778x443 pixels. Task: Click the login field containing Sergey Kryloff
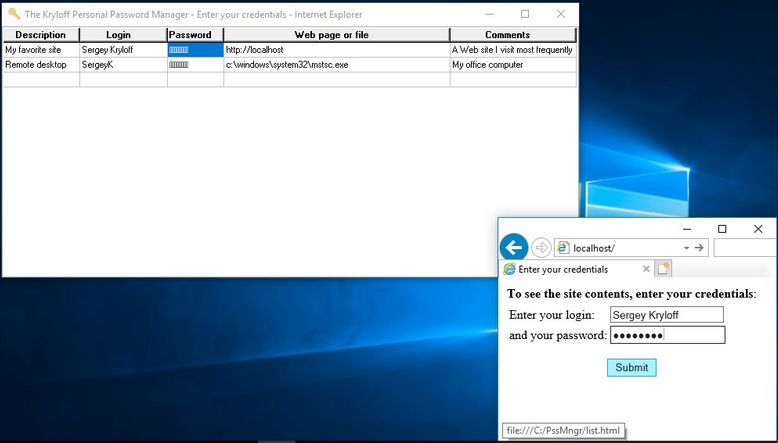(666, 315)
